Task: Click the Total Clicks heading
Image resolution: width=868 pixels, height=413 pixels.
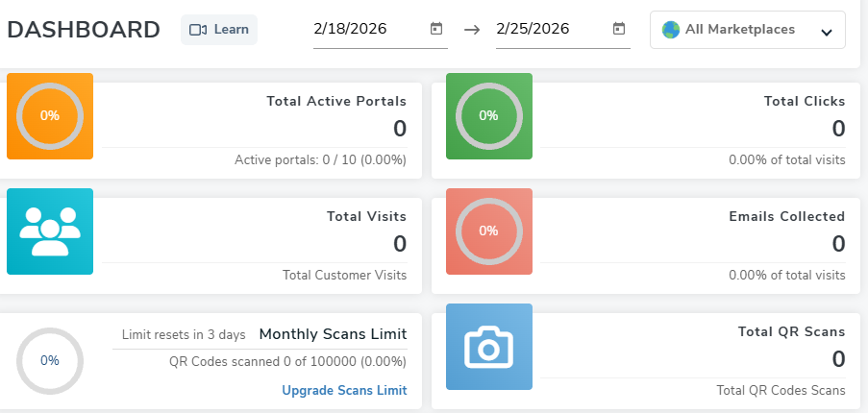Action: 805,101
